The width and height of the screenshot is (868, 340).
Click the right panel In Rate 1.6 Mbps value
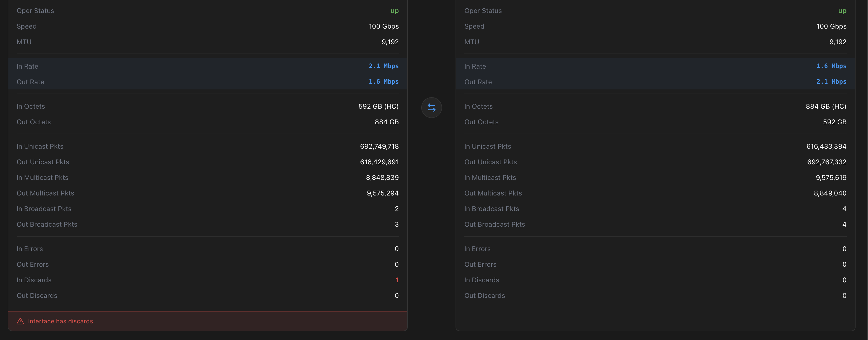point(831,66)
